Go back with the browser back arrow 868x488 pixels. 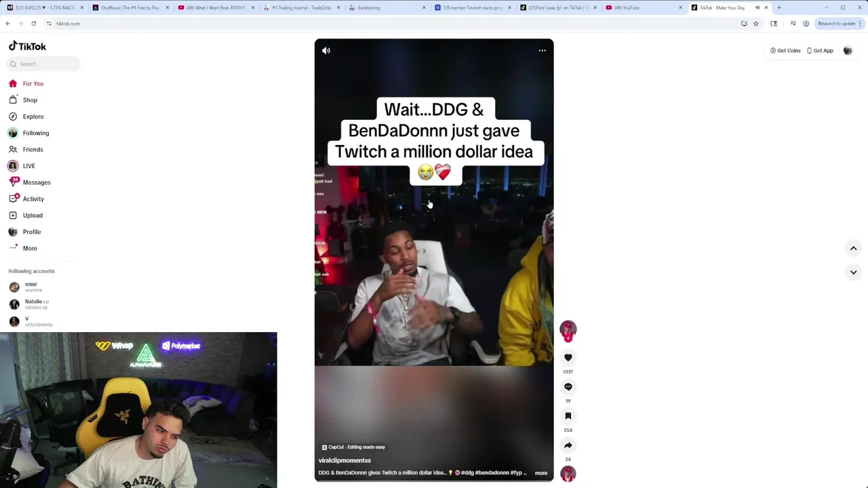(7, 24)
